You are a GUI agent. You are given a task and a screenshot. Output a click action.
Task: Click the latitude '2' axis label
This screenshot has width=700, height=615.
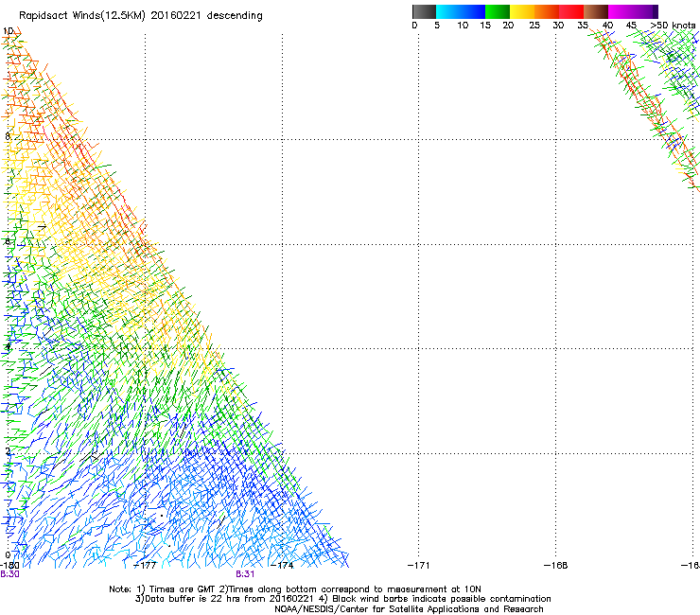[8, 451]
